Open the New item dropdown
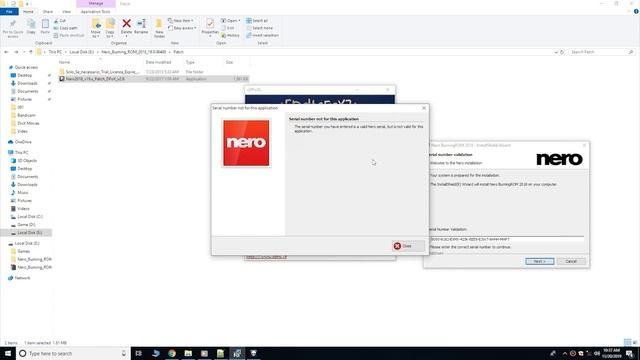 (181, 20)
